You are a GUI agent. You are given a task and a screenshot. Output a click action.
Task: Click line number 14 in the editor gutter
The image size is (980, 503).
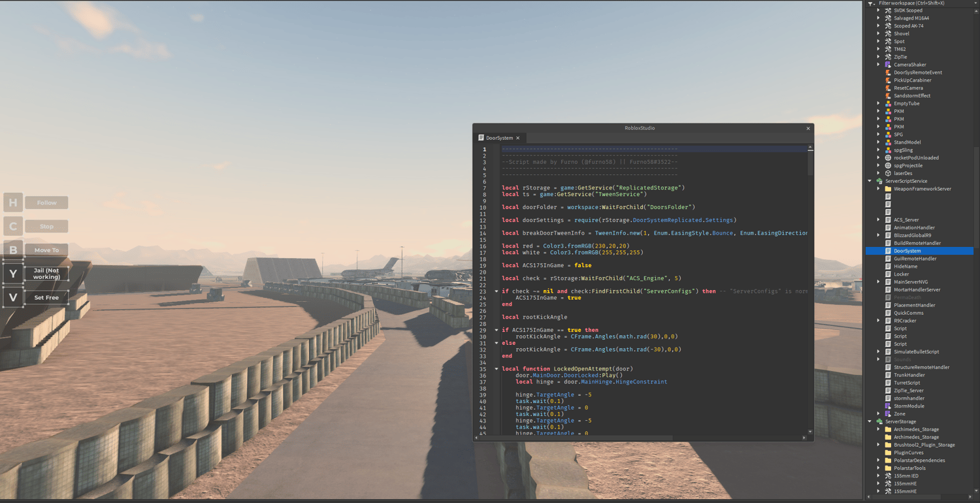pyautogui.click(x=483, y=233)
